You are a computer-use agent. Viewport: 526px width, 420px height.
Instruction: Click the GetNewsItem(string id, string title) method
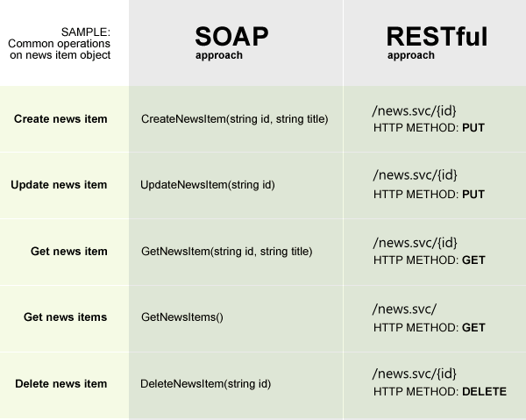[x=226, y=252]
